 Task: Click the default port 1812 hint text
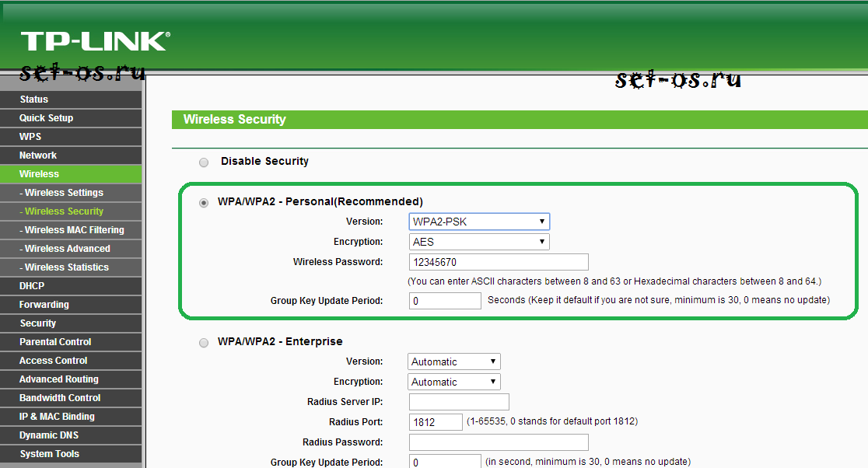(552, 421)
